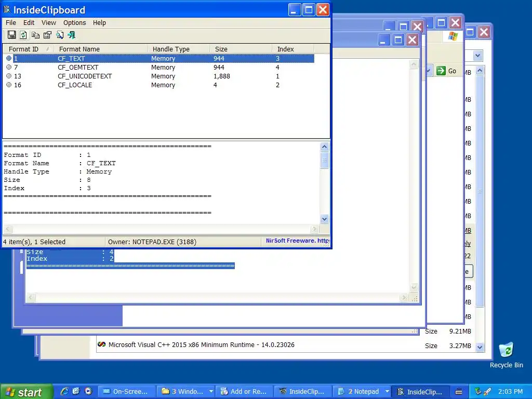Click the Microsoft Visual C++ 2015 program icon
Viewport: 532px width, 399px height.
point(101,344)
